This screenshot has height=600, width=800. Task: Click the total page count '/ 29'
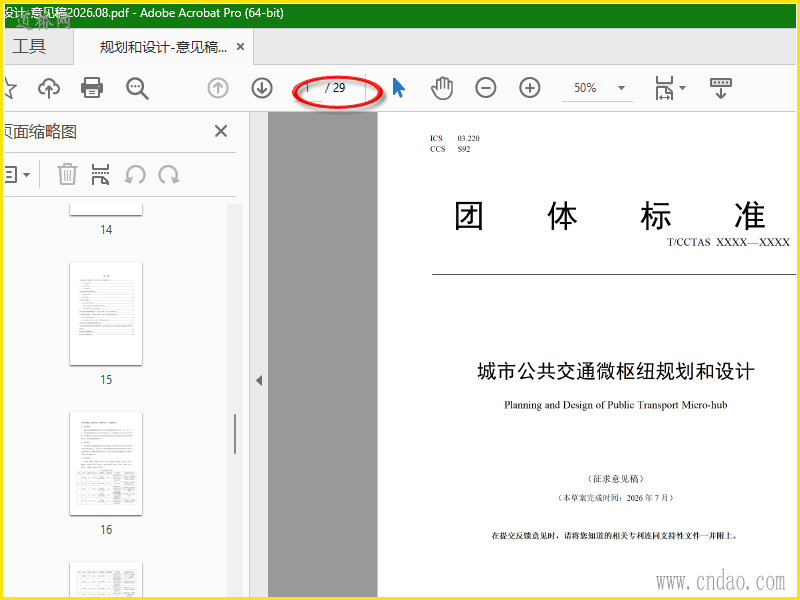(x=335, y=88)
